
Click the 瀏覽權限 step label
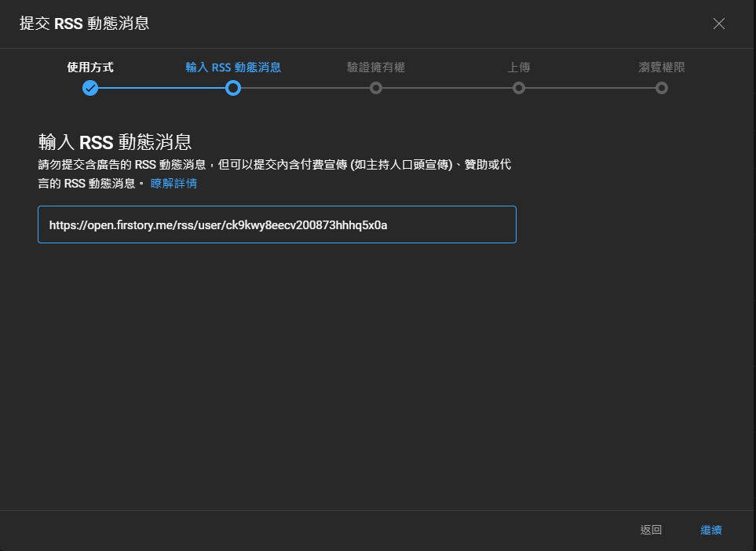pyautogui.click(x=662, y=67)
